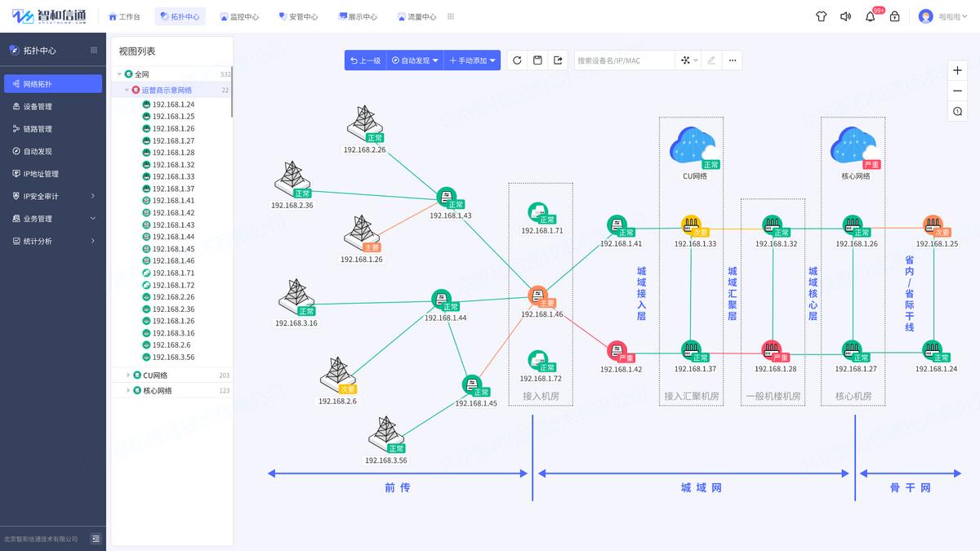Open 设备管理 in the sidebar
The width and height of the screenshot is (980, 551).
click(38, 106)
